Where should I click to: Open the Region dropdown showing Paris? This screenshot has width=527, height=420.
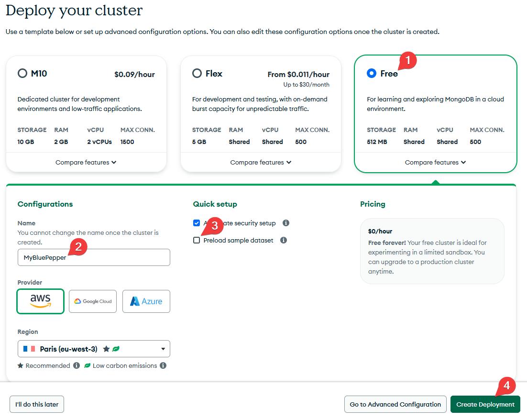pyautogui.click(x=94, y=349)
